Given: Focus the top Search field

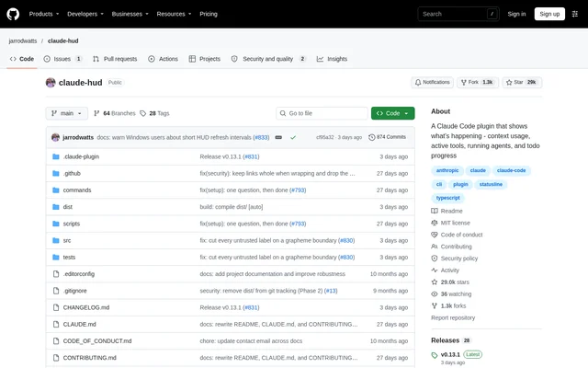Looking at the screenshot, I should pyautogui.click(x=458, y=14).
